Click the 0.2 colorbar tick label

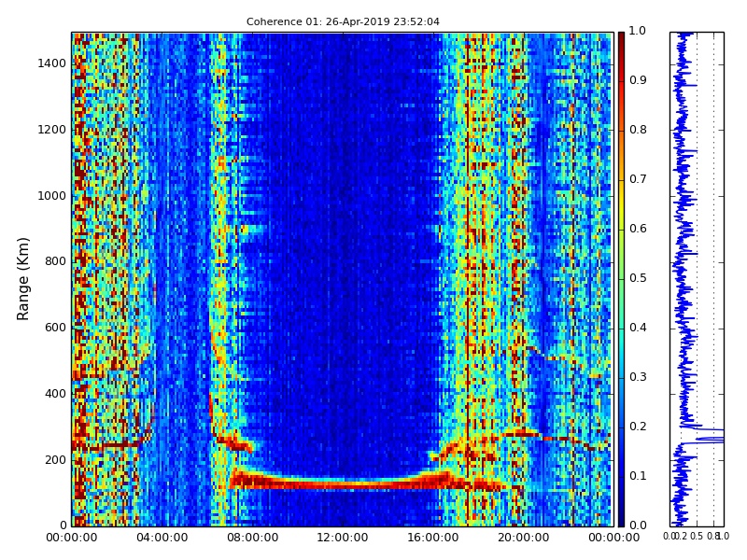pyautogui.click(x=638, y=427)
